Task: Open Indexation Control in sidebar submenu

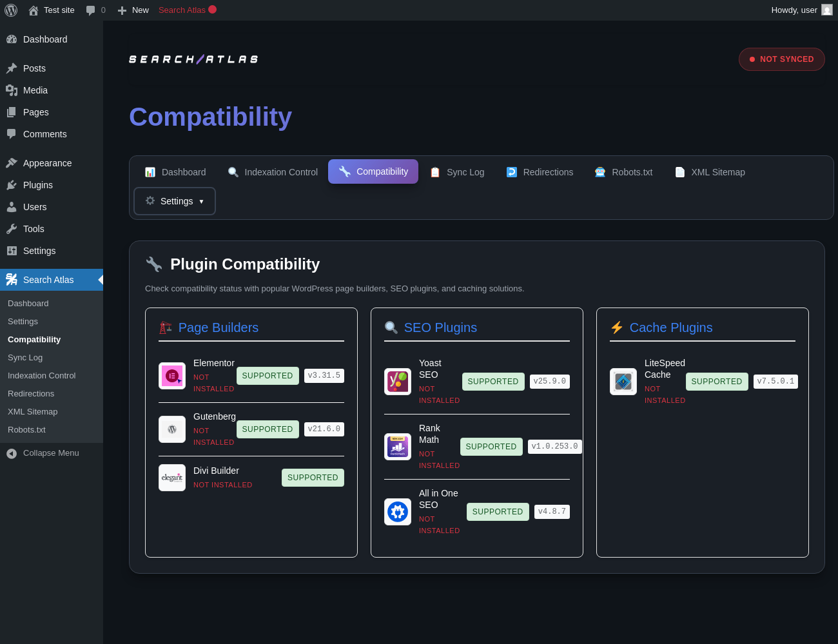Action: click(x=42, y=376)
